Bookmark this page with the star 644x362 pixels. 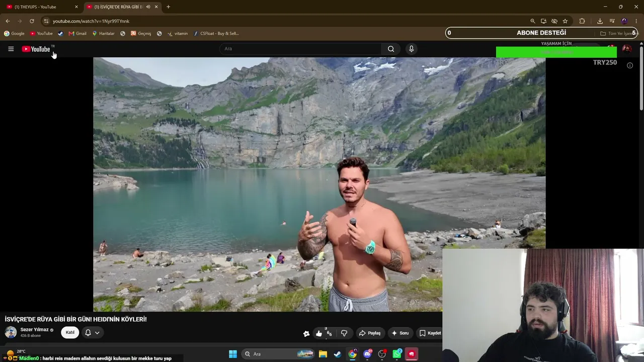565,21
